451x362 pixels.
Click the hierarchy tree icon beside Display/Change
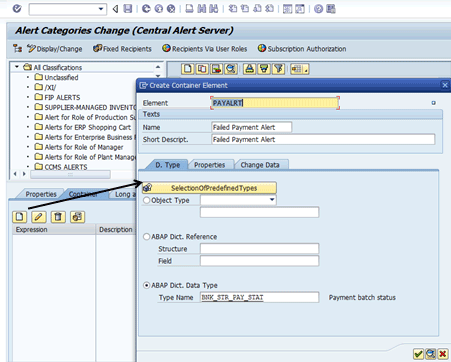17,49
